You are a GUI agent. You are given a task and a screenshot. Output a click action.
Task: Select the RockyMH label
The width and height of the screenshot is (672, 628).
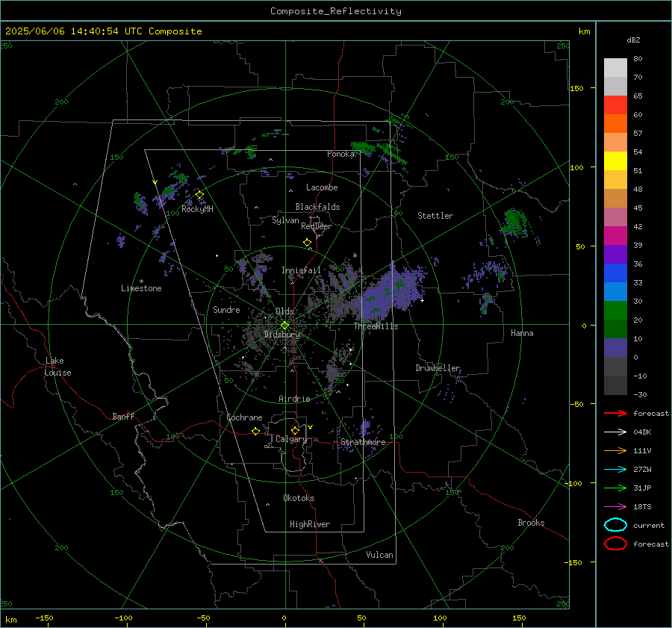pyautogui.click(x=197, y=209)
